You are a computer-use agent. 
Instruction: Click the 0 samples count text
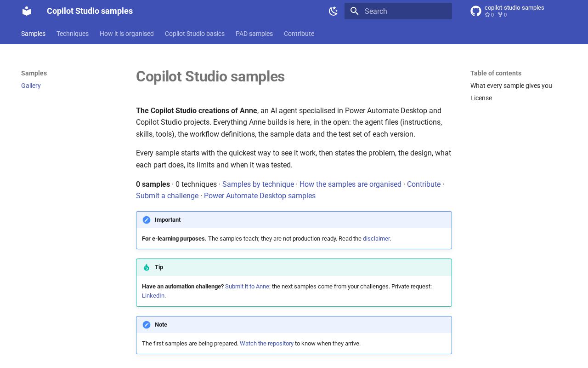(x=153, y=184)
